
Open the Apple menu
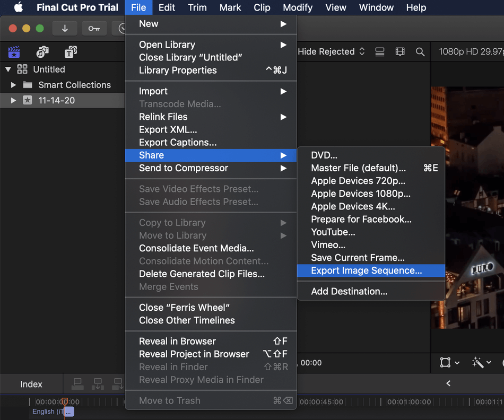[19, 7]
